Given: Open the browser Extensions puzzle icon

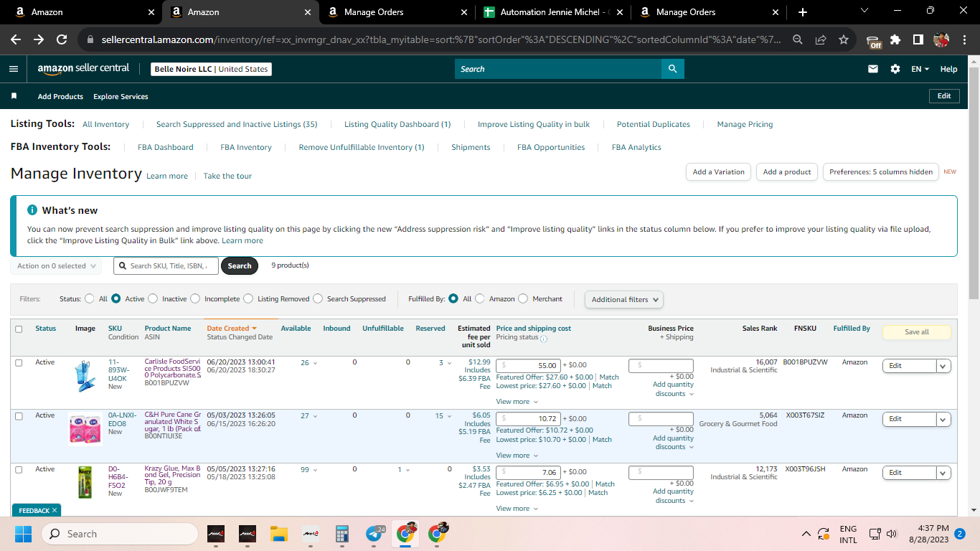Looking at the screenshot, I should click(895, 39).
